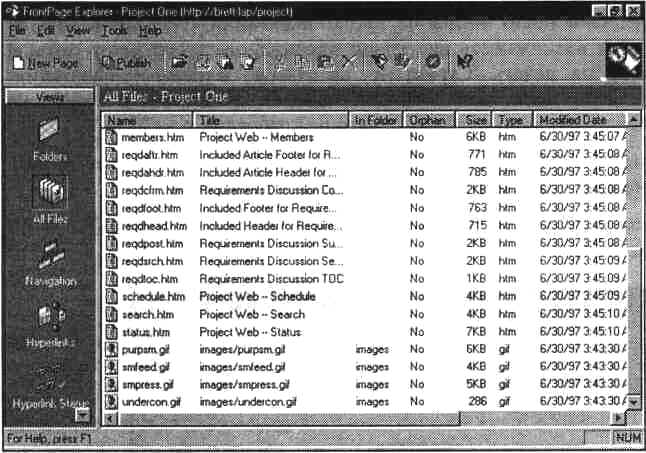The image size is (646, 453).
Task: Click the Delete (X) toolbar icon
Action: [349, 63]
